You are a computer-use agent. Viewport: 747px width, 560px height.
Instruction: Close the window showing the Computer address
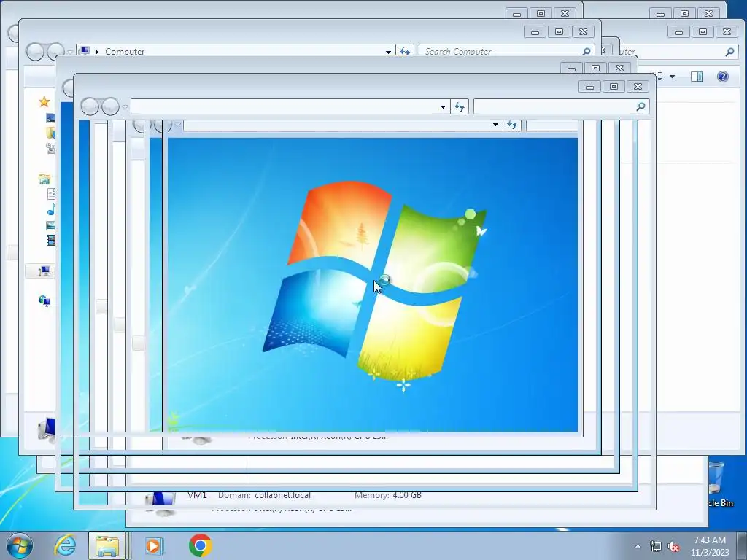click(x=583, y=32)
